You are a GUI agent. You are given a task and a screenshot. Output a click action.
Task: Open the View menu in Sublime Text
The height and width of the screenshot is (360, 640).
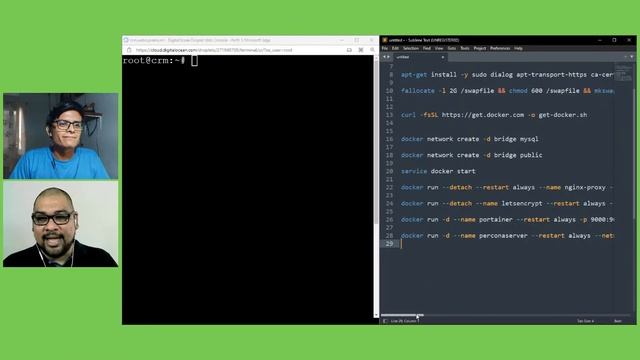(439, 48)
